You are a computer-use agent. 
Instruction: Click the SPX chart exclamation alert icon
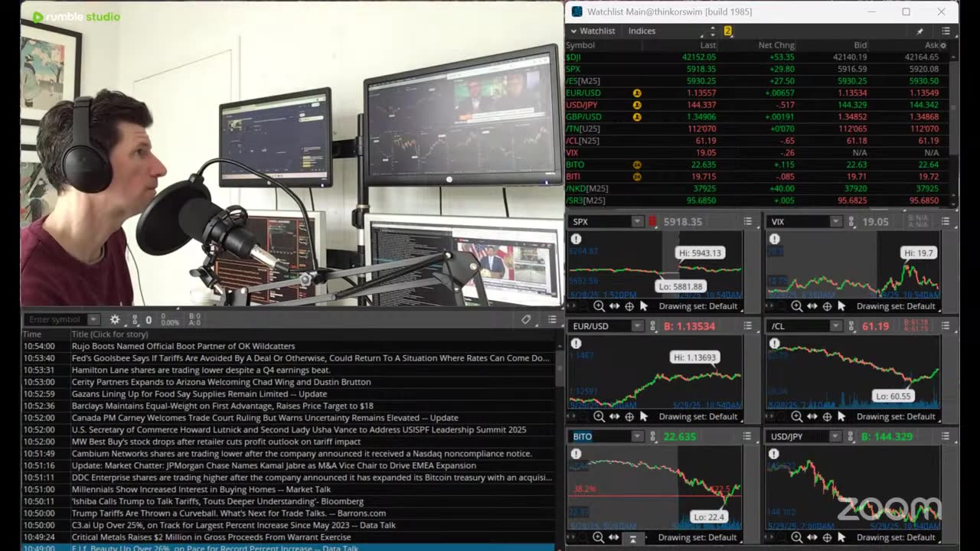(x=576, y=240)
